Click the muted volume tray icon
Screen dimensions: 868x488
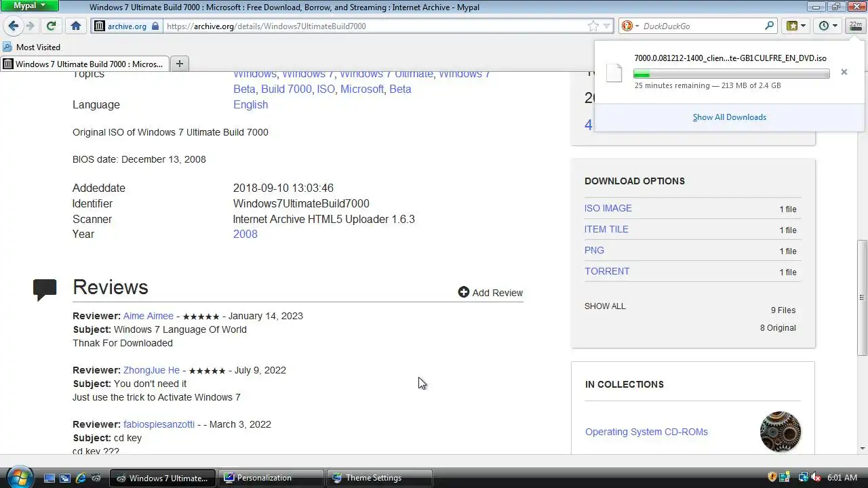816,477
